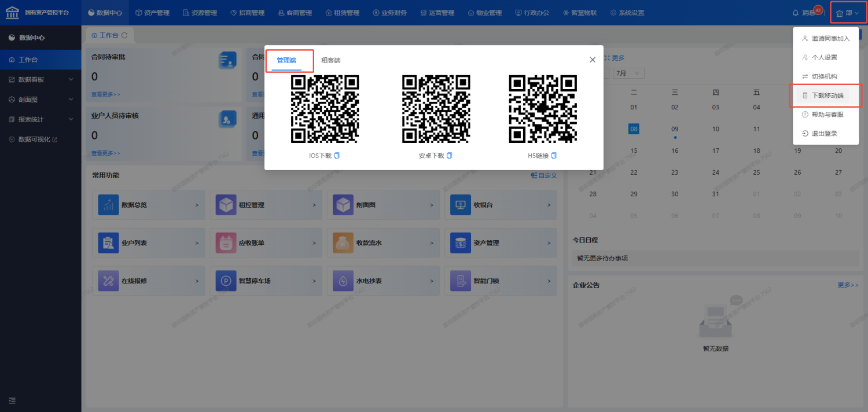Click the IOS download QR code
868x412 pixels.
pyautogui.click(x=325, y=109)
